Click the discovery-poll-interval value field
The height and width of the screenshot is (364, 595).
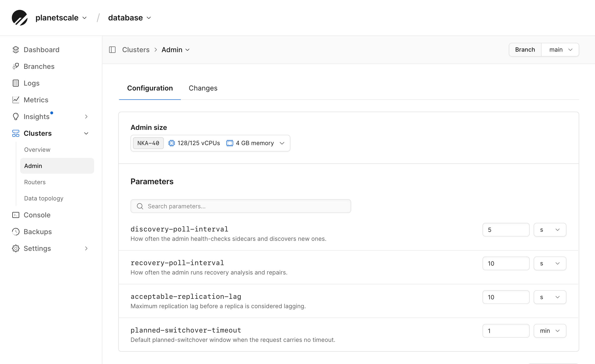tap(506, 230)
